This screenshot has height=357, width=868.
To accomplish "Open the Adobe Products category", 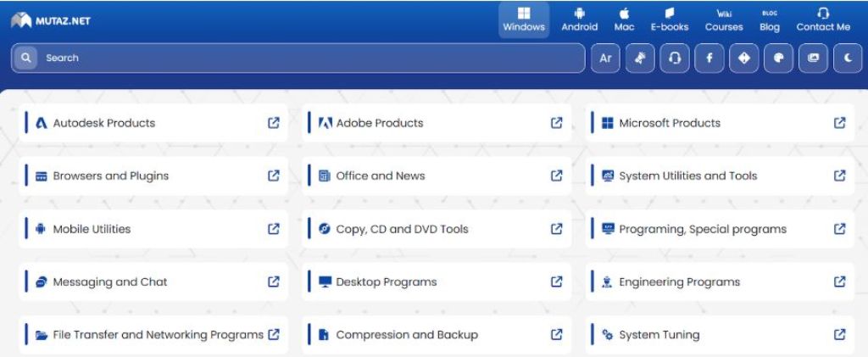I will [380, 123].
